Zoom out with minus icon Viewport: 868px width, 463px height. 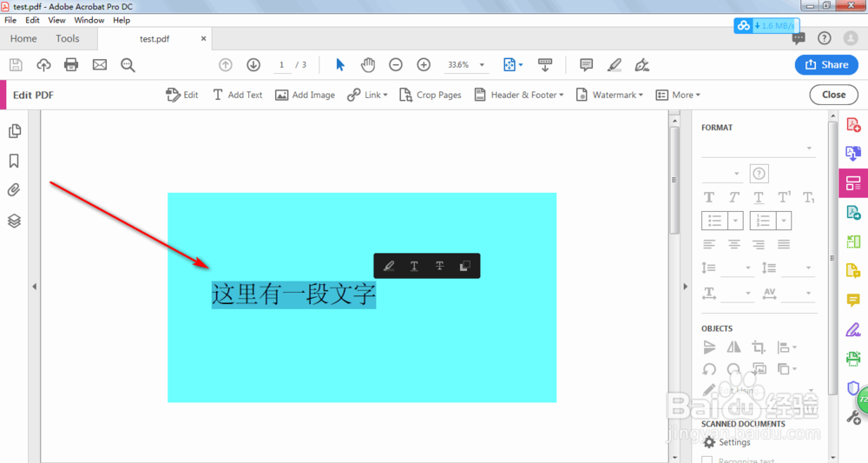coord(396,65)
